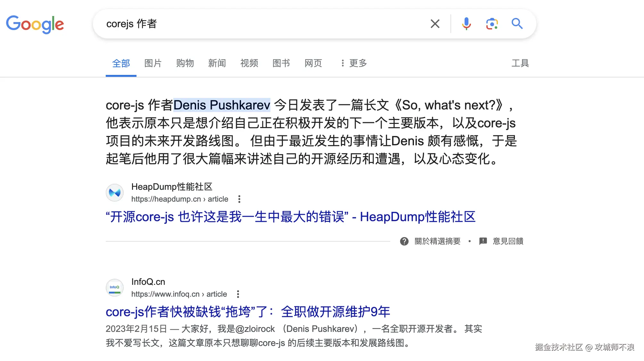Switch to the 图片 tab

point(153,63)
